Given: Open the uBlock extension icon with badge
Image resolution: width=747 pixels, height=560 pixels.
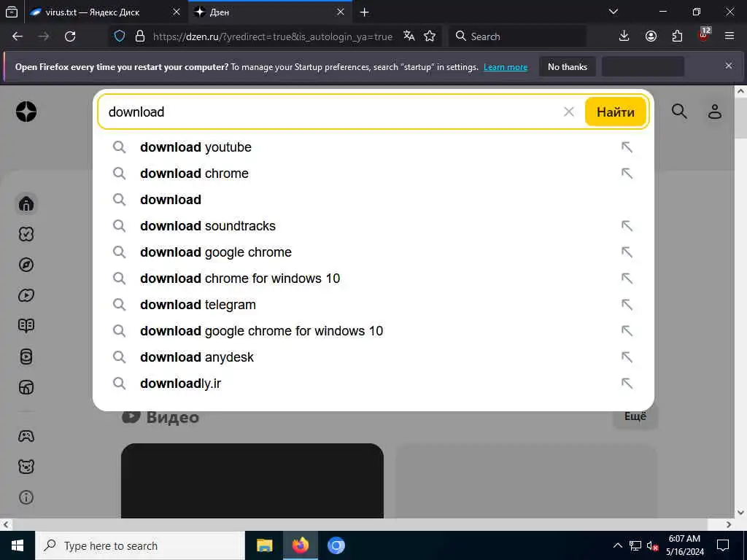Looking at the screenshot, I should (x=704, y=35).
